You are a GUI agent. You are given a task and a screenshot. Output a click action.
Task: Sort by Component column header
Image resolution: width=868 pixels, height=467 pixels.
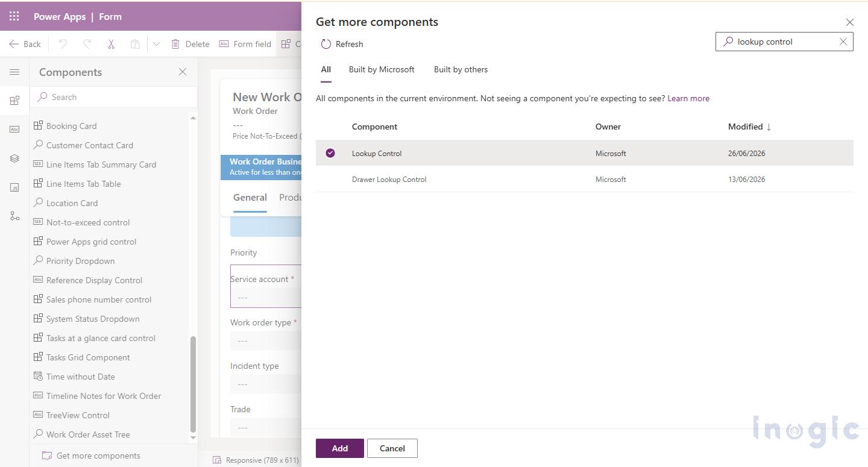tap(374, 127)
